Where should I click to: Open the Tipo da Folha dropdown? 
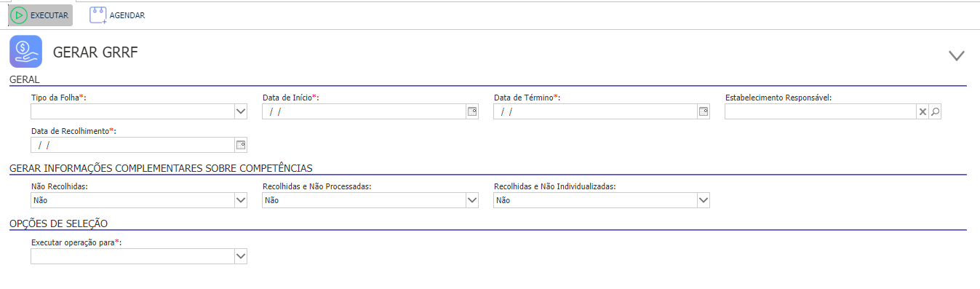pyautogui.click(x=241, y=111)
